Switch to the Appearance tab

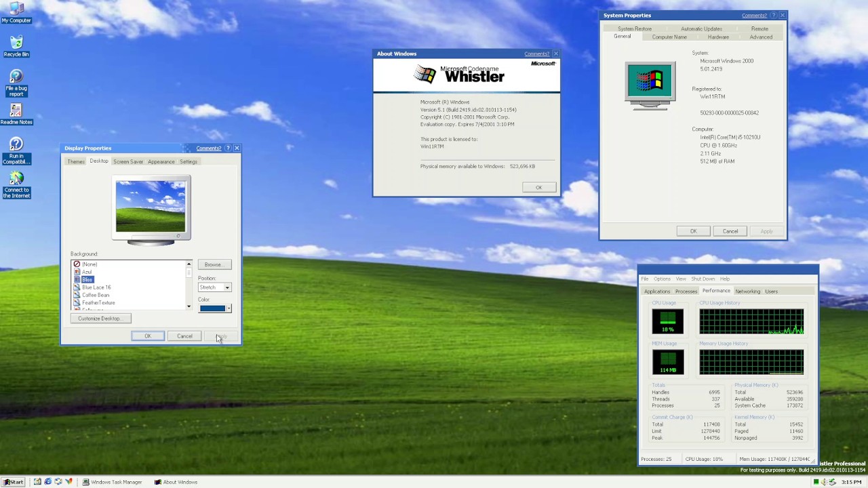point(161,161)
